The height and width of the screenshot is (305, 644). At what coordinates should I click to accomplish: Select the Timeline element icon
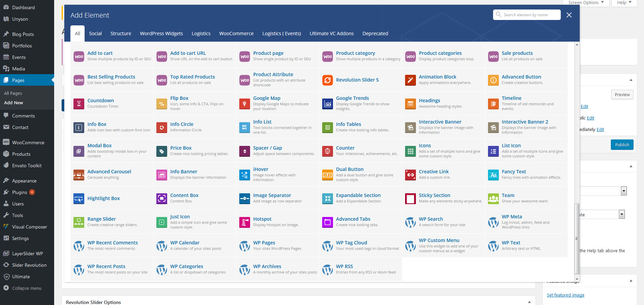[493, 104]
